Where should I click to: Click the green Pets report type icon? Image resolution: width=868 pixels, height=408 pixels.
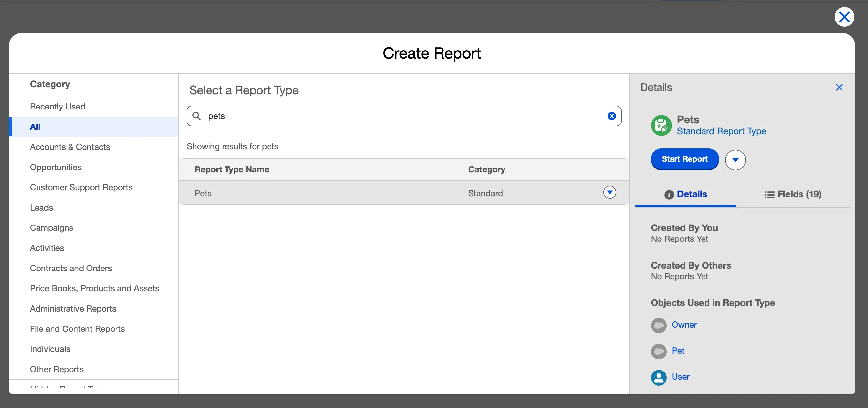pos(661,125)
